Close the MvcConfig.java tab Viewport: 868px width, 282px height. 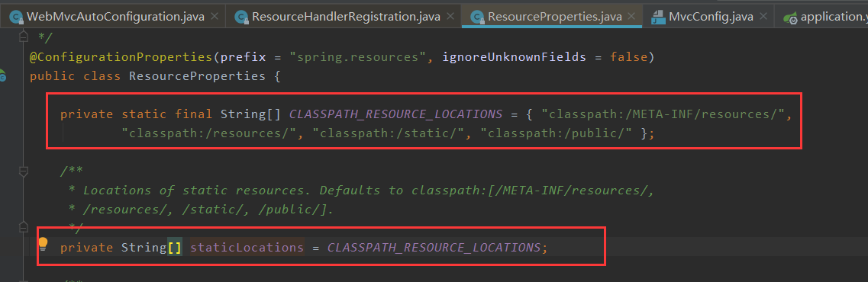click(763, 17)
